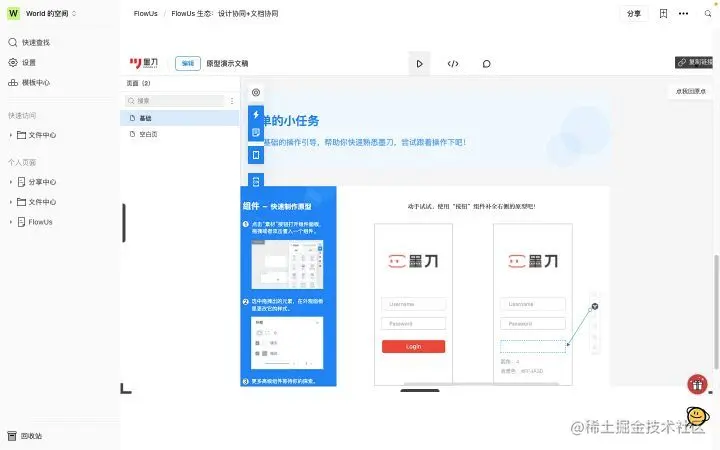Open 模板中心 template center
The image size is (720, 450).
coord(29,83)
